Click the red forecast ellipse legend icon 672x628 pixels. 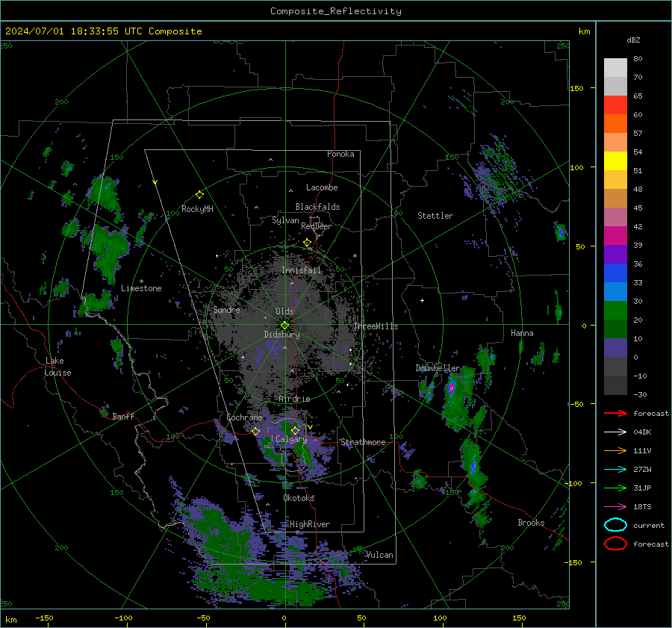(615, 544)
